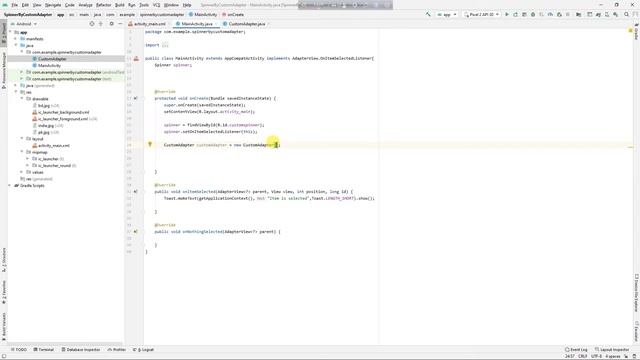Click the MainActivity breadcrumb in navigation bar
The height and width of the screenshot is (360, 640).
point(203,14)
